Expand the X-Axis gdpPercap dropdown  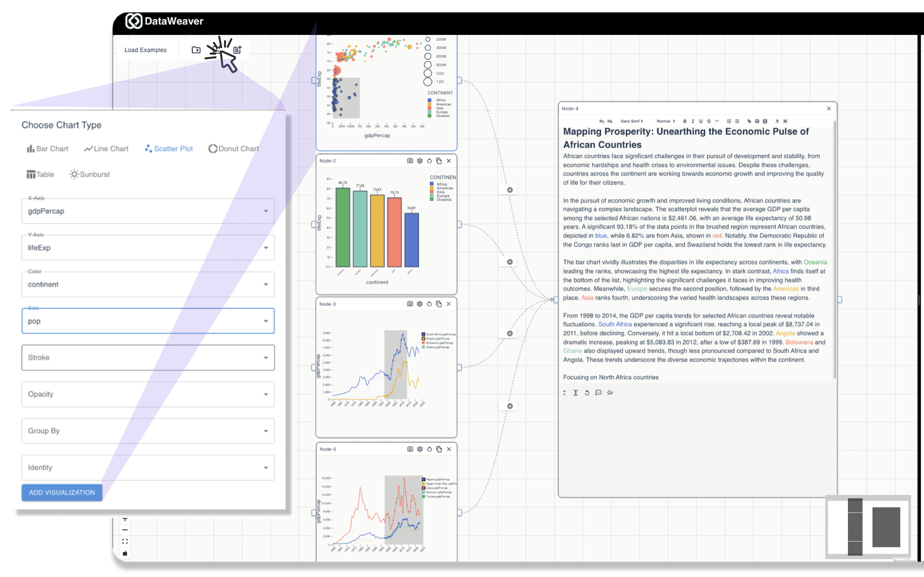click(148, 211)
